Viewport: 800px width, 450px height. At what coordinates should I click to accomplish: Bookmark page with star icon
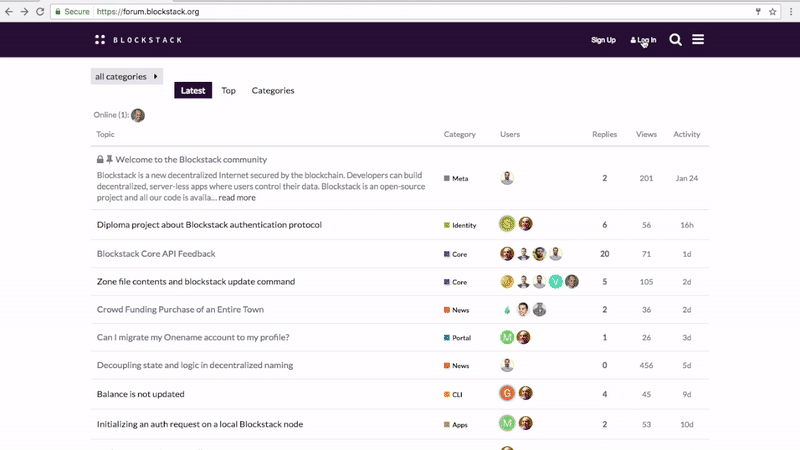[772, 11]
